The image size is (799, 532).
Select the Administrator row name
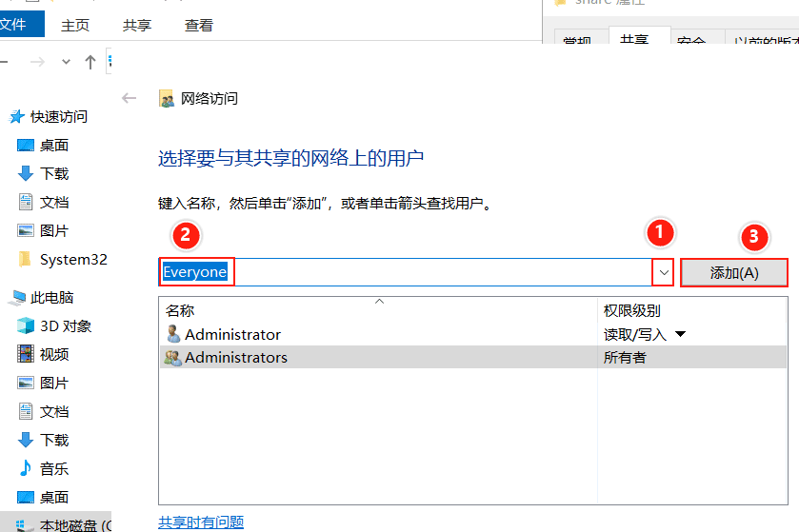[233, 334]
